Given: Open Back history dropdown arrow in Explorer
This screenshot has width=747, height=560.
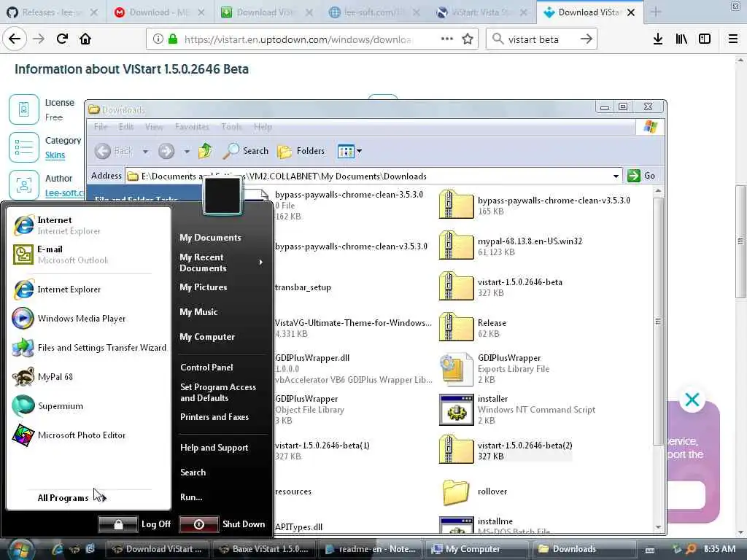Looking at the screenshot, I should (x=145, y=152).
